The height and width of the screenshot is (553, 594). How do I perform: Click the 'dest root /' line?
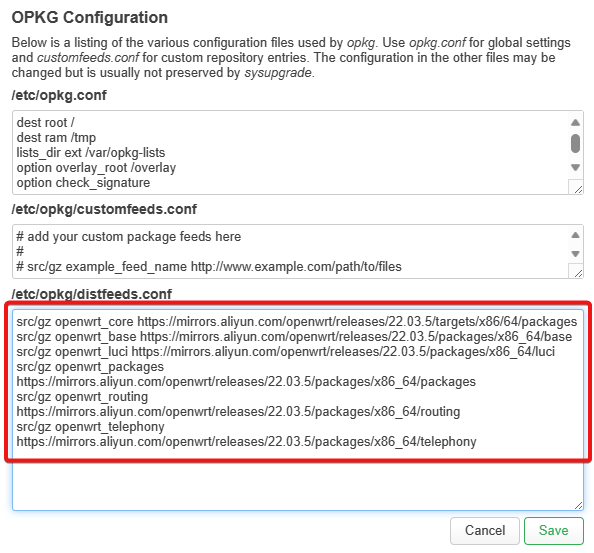click(x=45, y=123)
